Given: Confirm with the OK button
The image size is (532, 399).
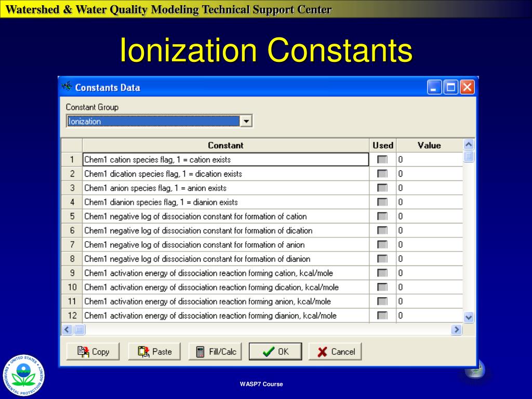Looking at the screenshot, I should coord(275,352).
